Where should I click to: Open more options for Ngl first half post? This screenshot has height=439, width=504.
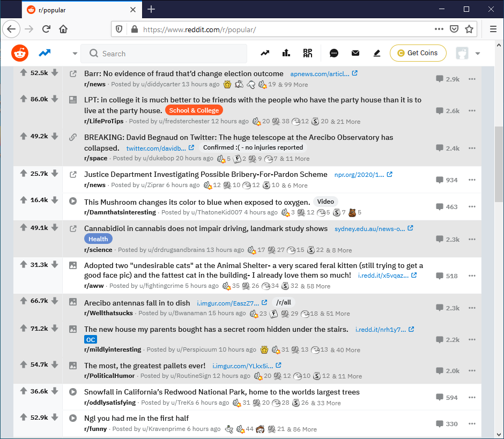[x=472, y=424]
